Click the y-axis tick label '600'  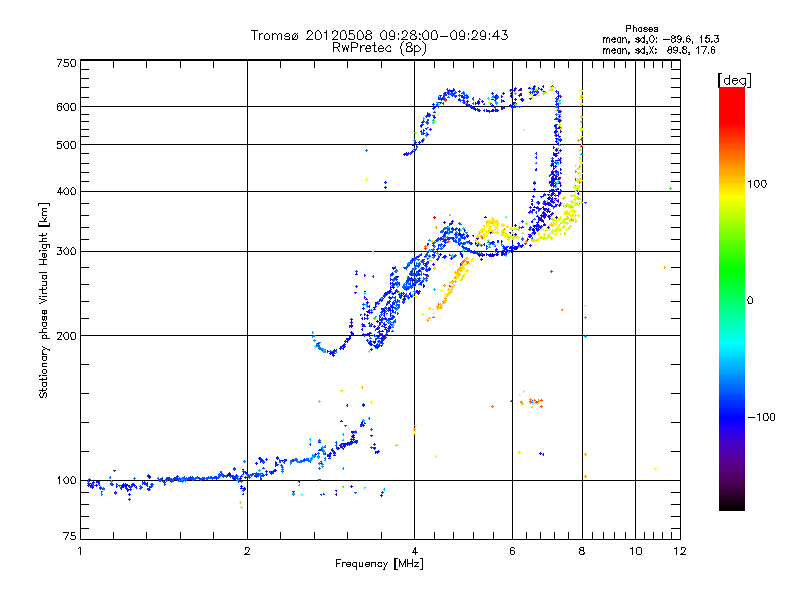point(66,107)
